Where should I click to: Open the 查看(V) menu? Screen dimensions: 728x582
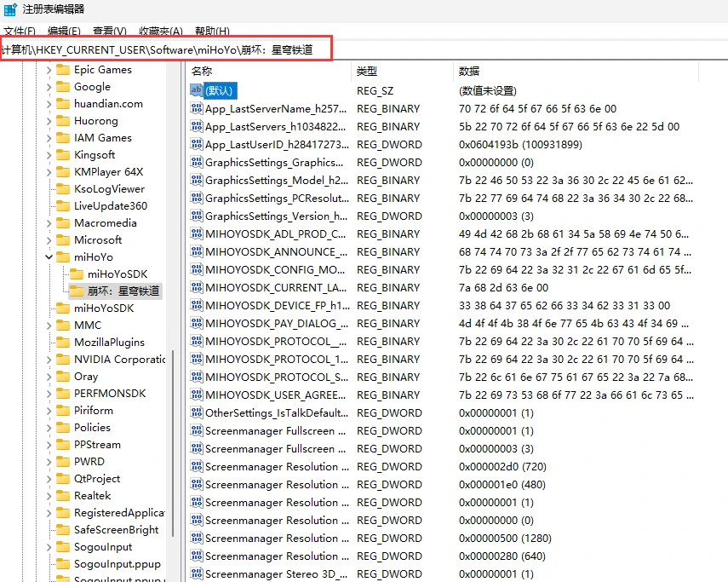pos(110,32)
